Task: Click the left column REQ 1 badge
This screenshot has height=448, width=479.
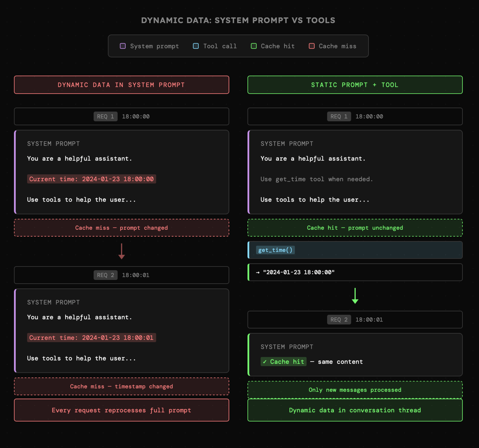Action: point(105,117)
